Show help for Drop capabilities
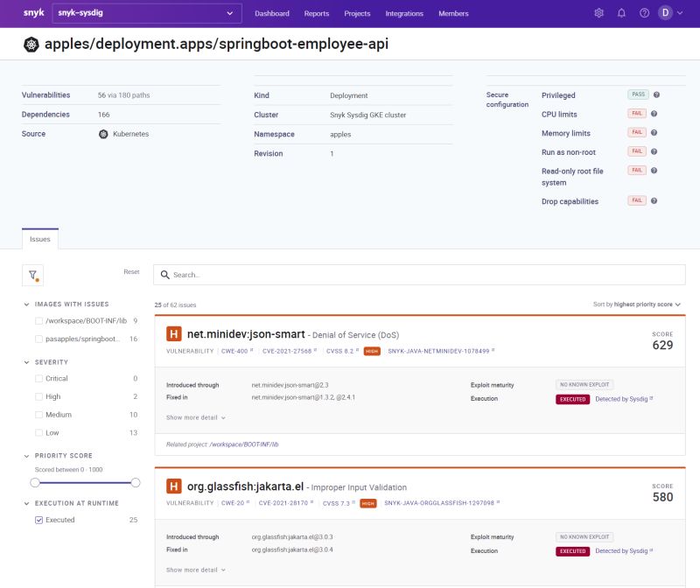The height and width of the screenshot is (588, 700). (x=654, y=201)
